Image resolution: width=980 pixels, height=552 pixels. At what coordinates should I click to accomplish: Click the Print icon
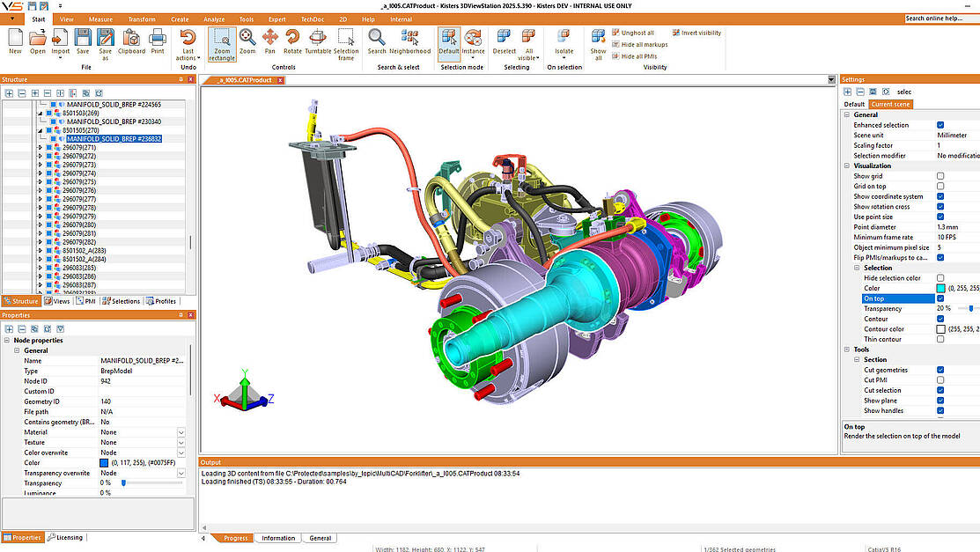[157, 40]
